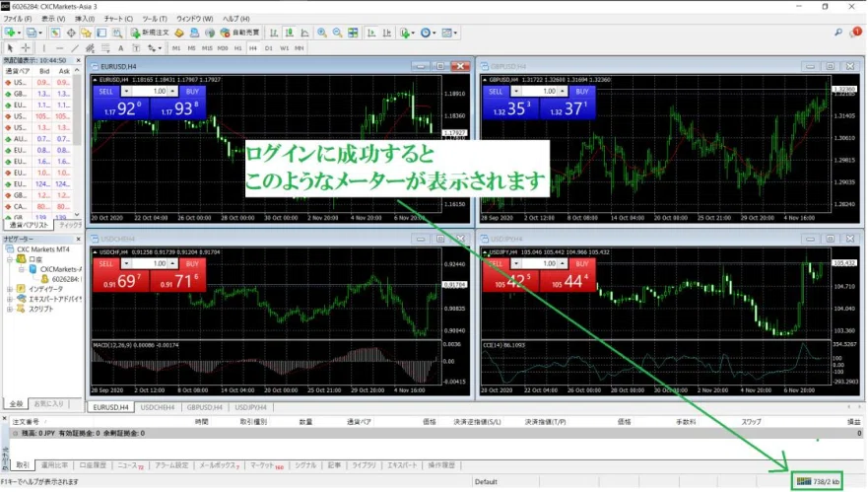
Task: Switch chart to line chart icon
Action: point(305,33)
